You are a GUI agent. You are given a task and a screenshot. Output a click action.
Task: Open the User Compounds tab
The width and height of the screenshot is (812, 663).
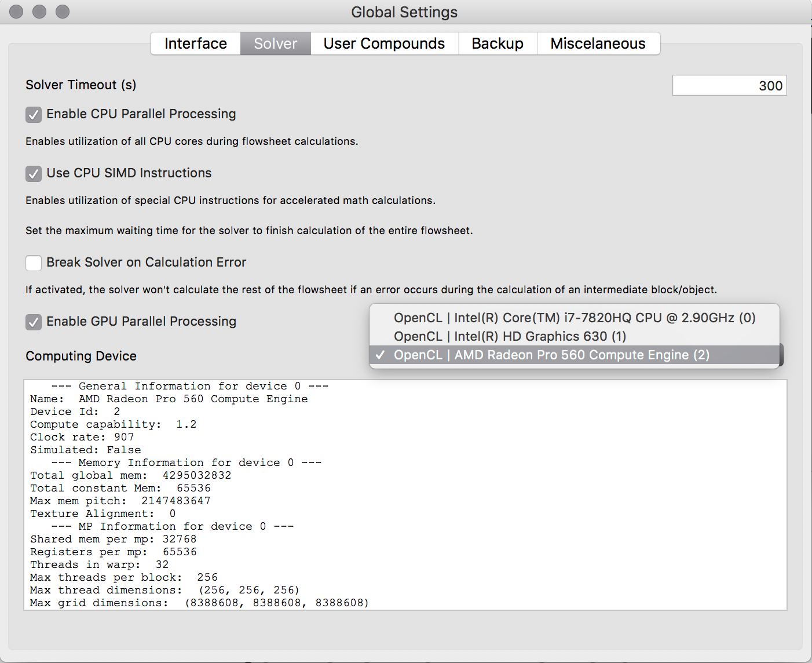[384, 43]
